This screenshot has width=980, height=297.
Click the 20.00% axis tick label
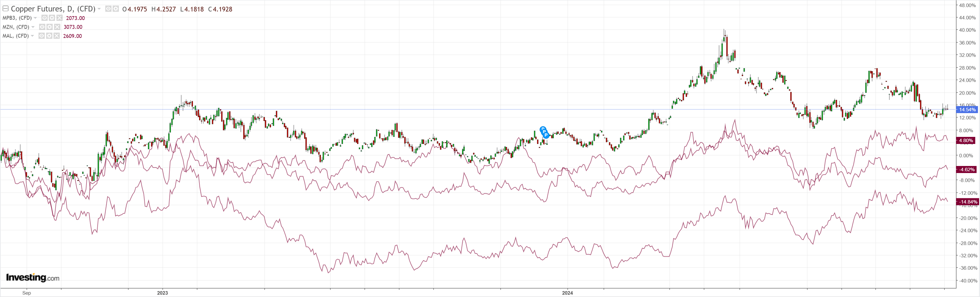click(x=967, y=93)
